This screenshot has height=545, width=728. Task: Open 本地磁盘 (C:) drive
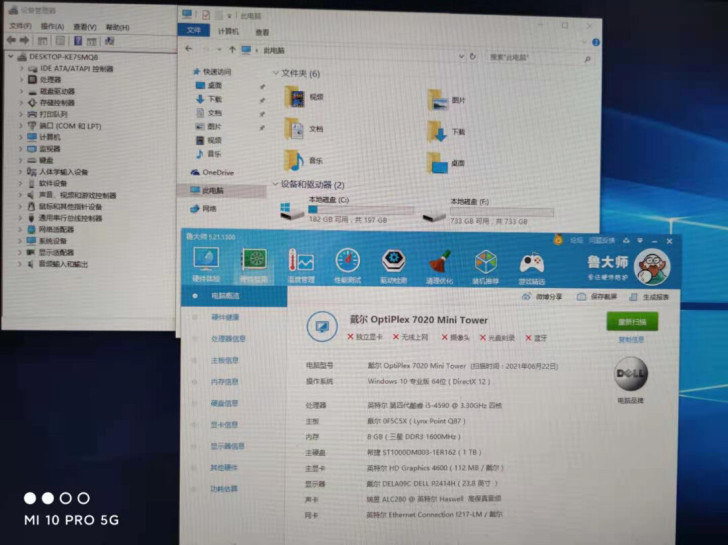pyautogui.click(x=347, y=210)
